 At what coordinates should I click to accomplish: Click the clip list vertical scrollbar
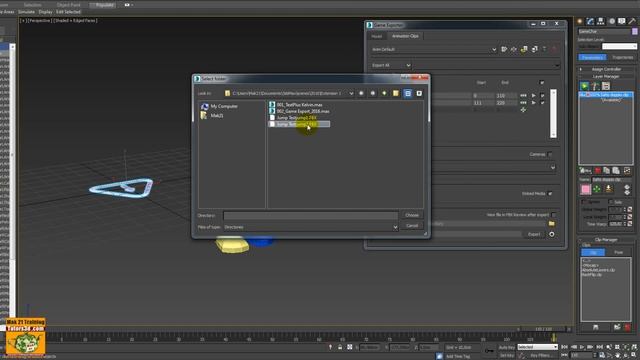tap(553, 113)
